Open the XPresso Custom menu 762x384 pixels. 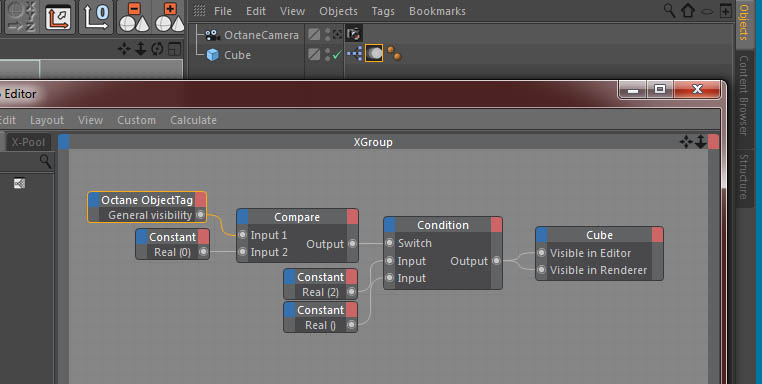click(x=136, y=120)
